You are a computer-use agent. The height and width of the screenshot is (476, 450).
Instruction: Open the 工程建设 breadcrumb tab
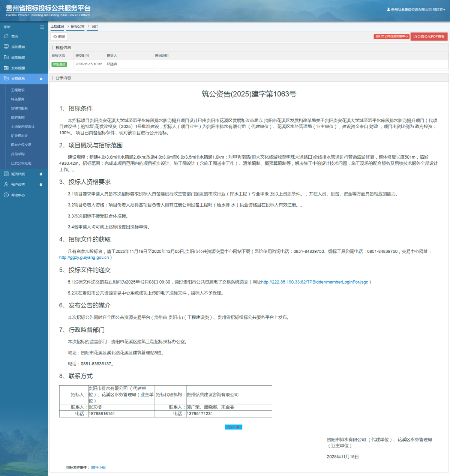(57, 26)
